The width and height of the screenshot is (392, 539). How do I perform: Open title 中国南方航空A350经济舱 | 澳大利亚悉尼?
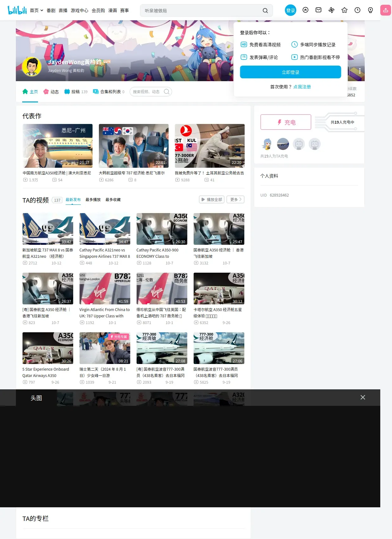(x=57, y=173)
